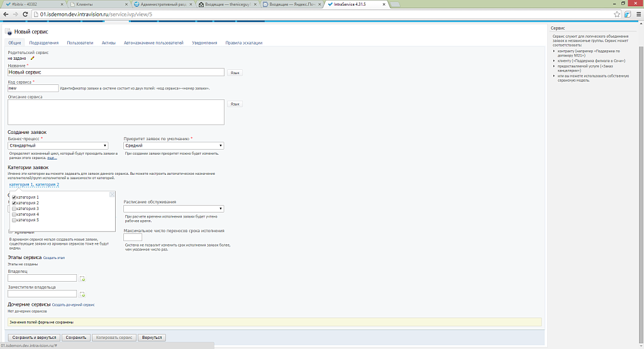The width and height of the screenshot is (644, 349).
Task: Switch to the Пользователи tab
Action: click(x=80, y=43)
